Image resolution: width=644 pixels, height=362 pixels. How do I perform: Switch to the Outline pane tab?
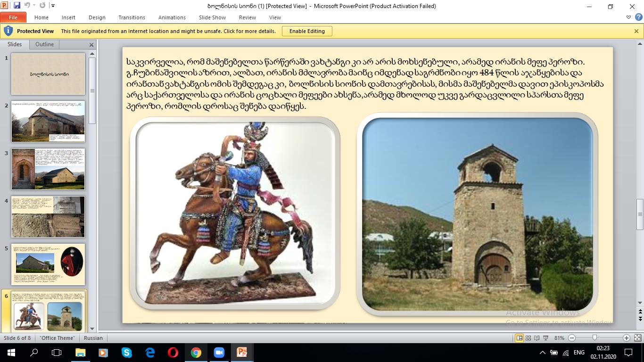45,44
